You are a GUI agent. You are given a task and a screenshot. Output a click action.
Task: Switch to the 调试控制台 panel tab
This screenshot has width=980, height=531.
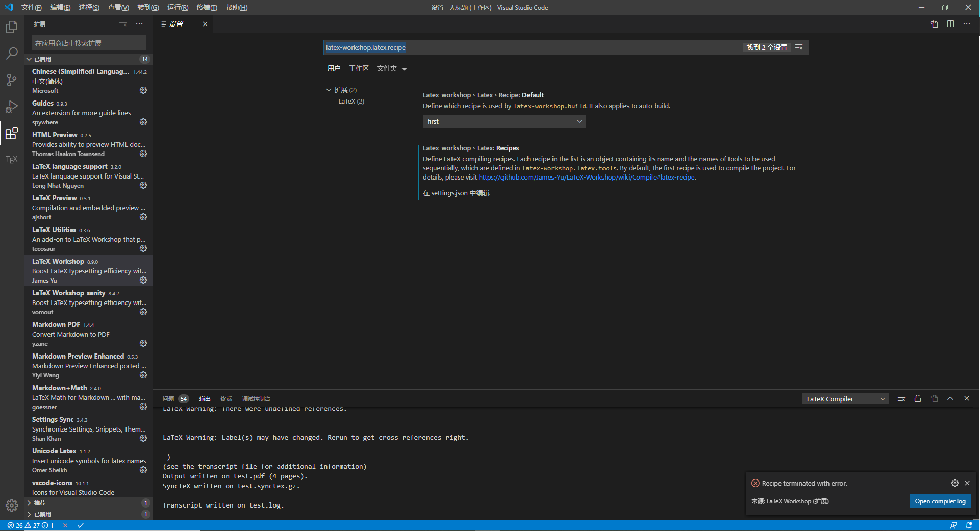[x=256, y=399]
